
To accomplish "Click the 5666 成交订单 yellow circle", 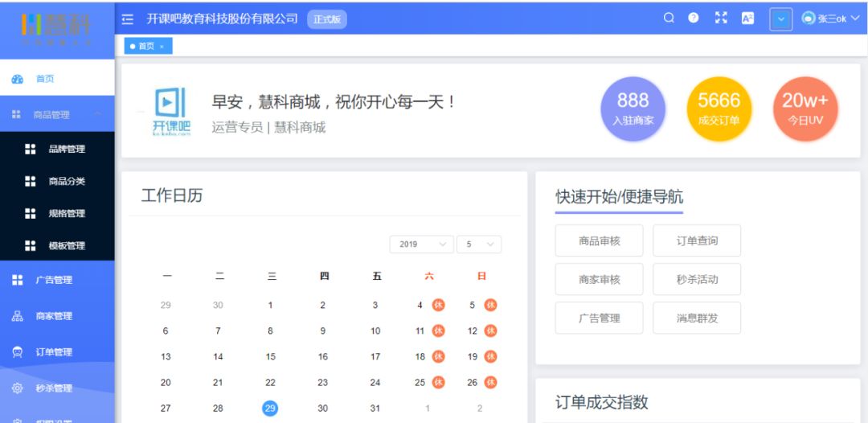I will coord(719,109).
